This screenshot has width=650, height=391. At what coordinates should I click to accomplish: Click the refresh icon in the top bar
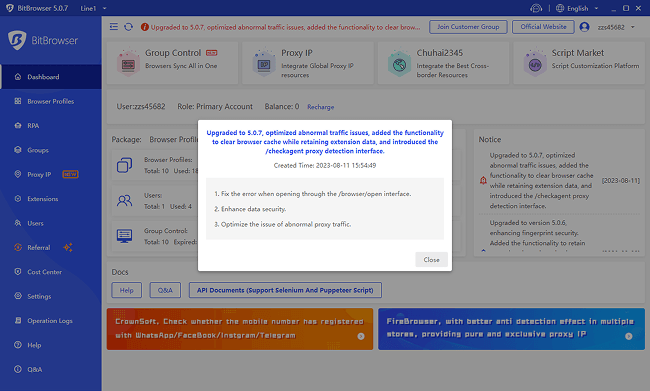click(129, 27)
